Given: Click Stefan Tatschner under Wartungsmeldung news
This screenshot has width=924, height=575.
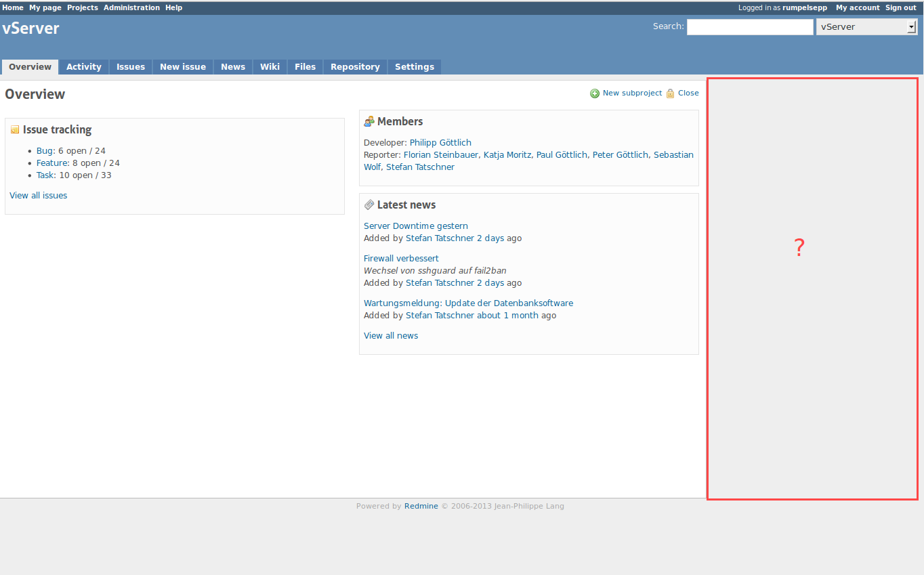Looking at the screenshot, I should 440,316.
